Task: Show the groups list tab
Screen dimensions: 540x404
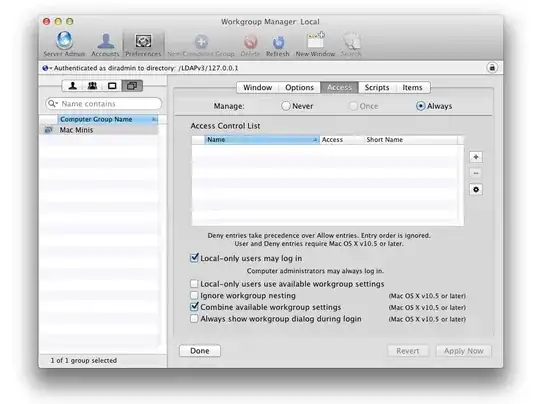Action: click(x=92, y=86)
